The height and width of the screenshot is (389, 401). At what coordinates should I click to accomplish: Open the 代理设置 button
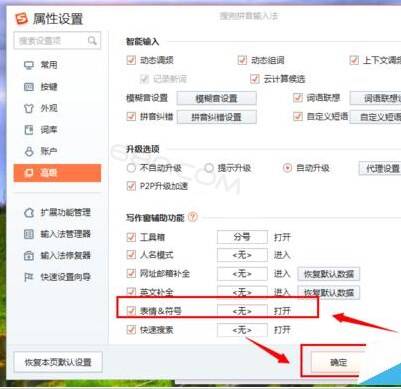pos(380,168)
